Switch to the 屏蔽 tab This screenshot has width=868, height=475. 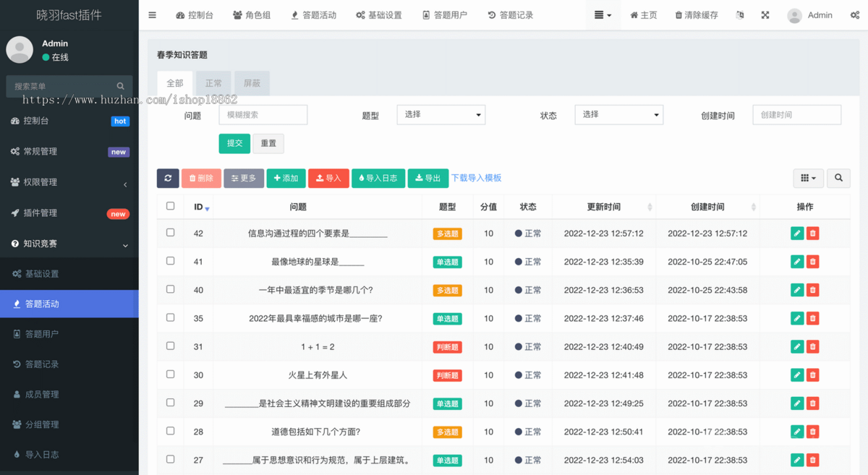252,83
